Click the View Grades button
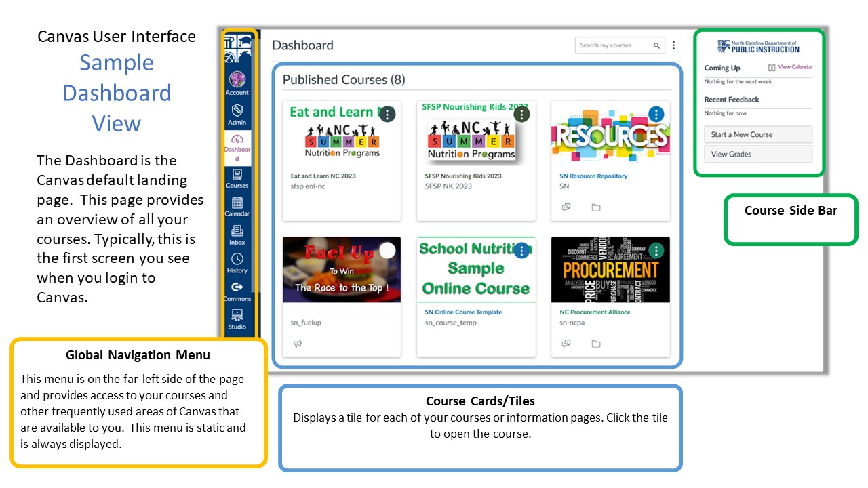The height and width of the screenshot is (488, 868). coord(757,154)
